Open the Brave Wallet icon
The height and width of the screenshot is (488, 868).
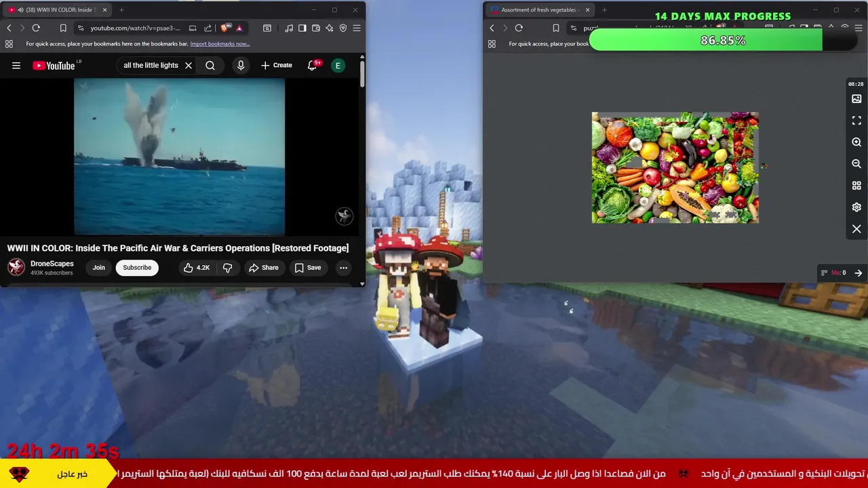point(316,28)
